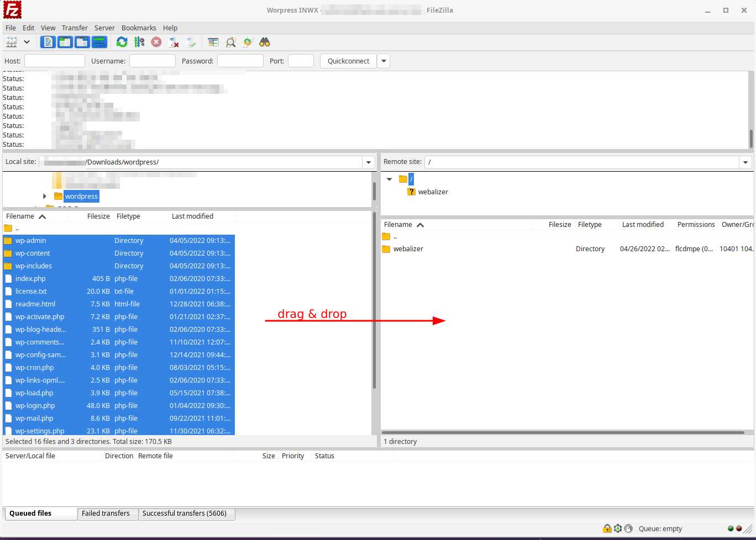Open the Site Manager icon
The height and width of the screenshot is (540, 756).
(x=12, y=42)
